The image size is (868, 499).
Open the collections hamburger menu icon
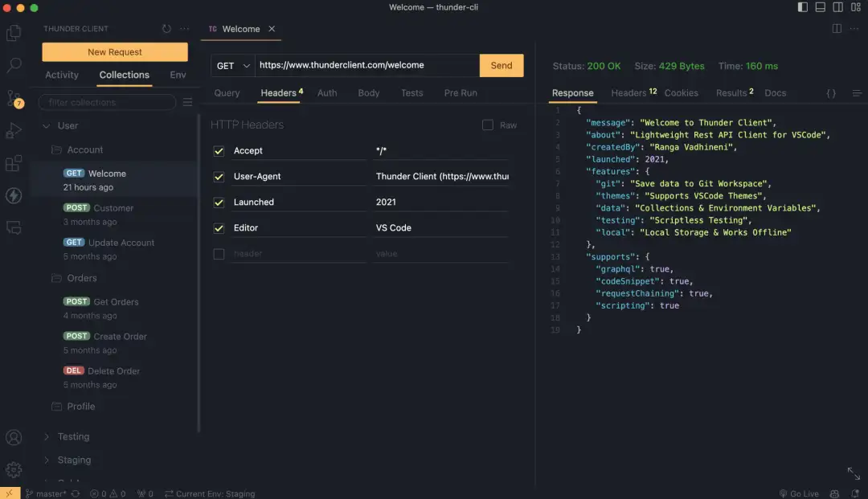(x=187, y=102)
